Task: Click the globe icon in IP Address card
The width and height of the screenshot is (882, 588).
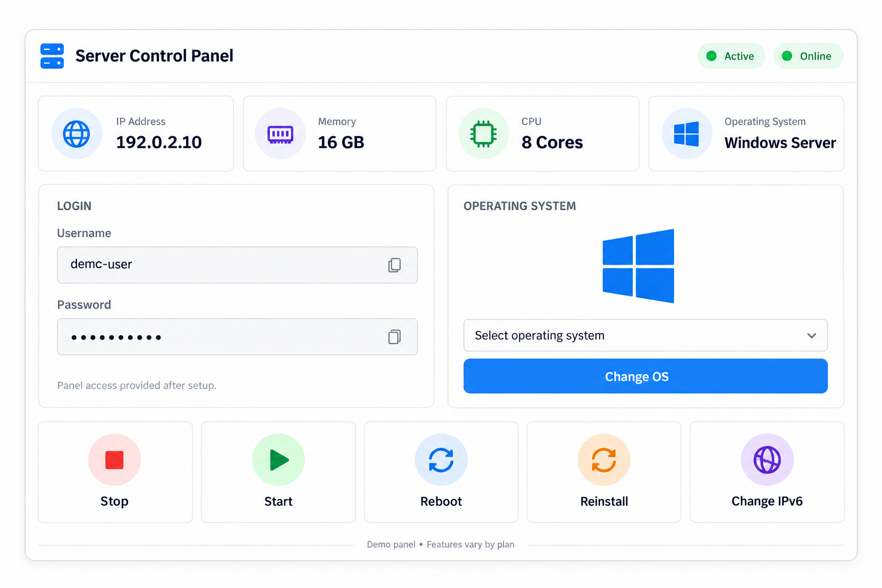Action: (76, 134)
